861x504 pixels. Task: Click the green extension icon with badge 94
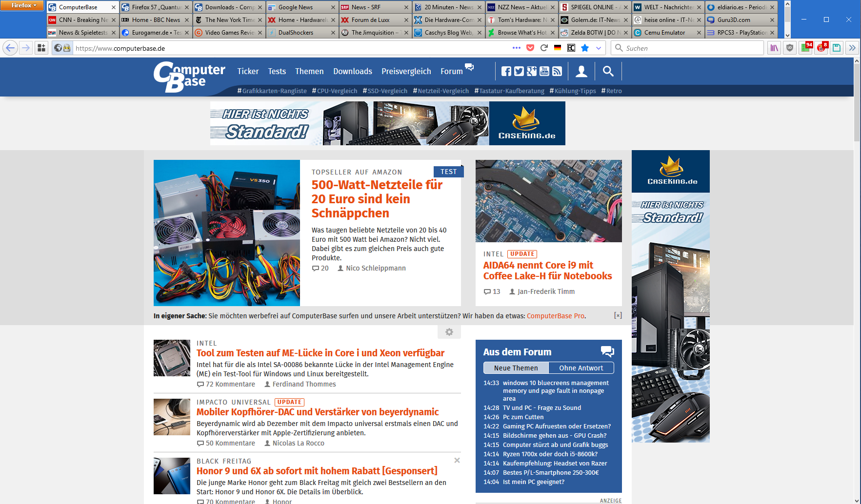coord(806,48)
